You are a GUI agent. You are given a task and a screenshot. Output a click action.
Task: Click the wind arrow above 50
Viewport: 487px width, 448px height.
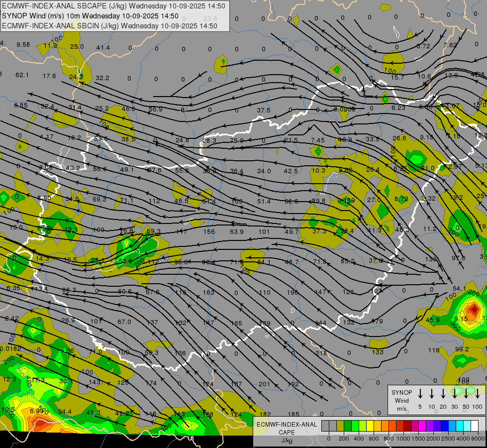pos(466,393)
